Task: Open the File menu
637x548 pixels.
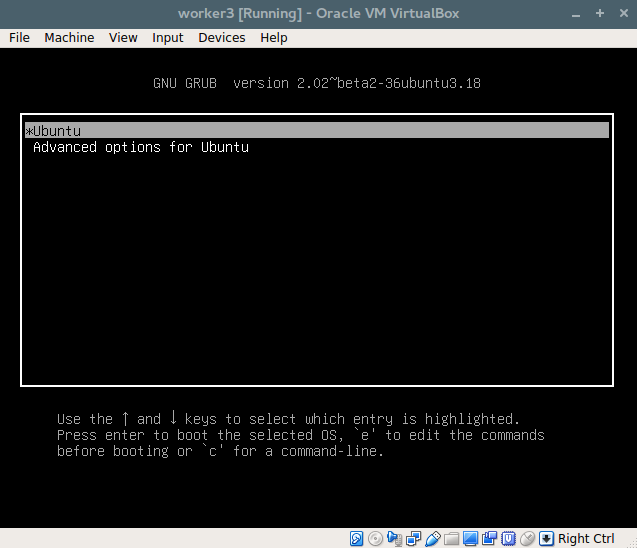Action: (19, 38)
